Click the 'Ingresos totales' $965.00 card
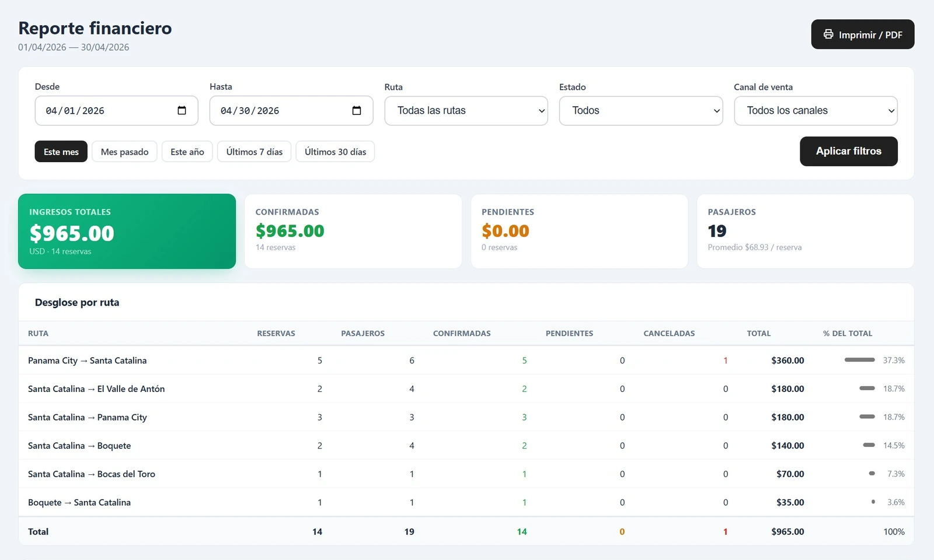 (127, 232)
